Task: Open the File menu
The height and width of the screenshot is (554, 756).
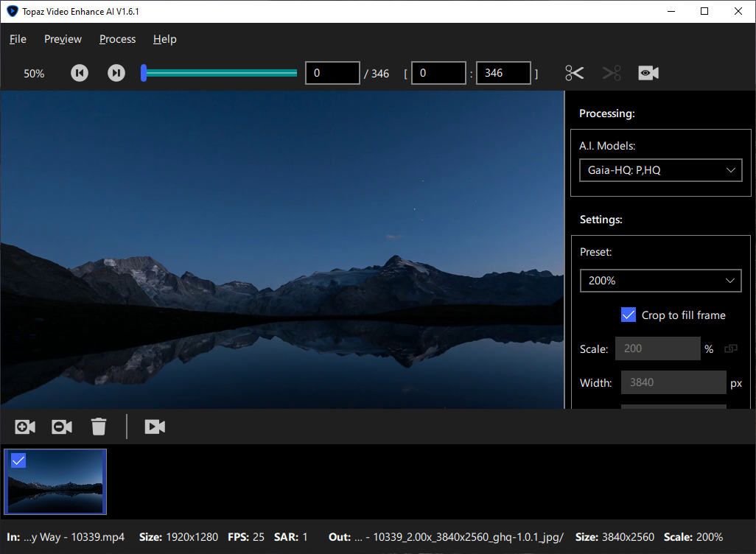Action: pyautogui.click(x=18, y=39)
